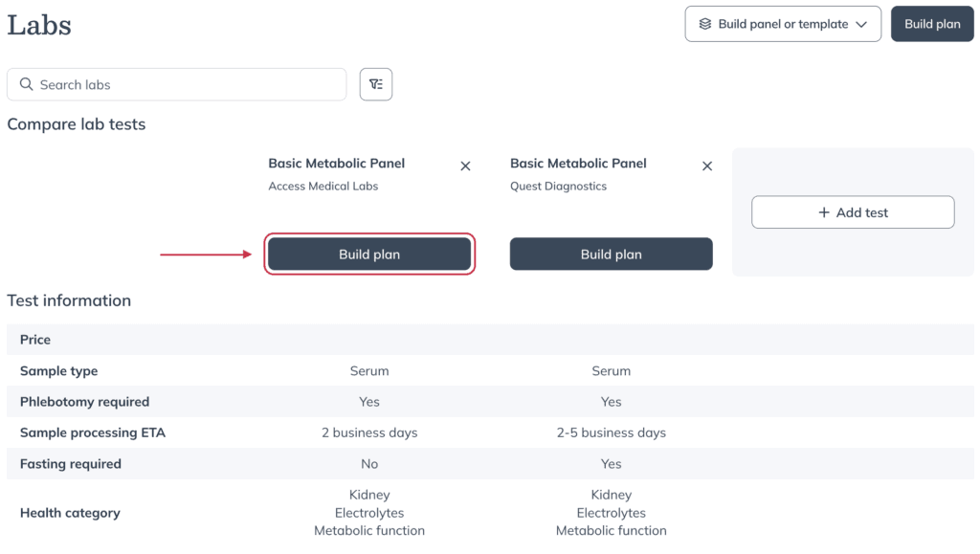Click the magnifier icon in Search labs
This screenshot has width=980, height=554.
[26, 84]
